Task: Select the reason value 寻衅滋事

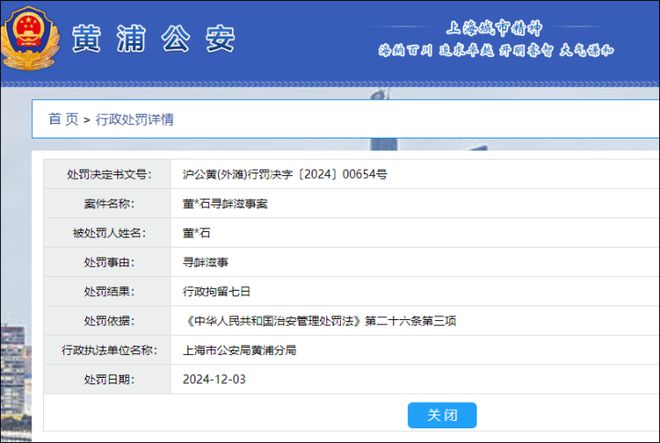Action: 205,262
